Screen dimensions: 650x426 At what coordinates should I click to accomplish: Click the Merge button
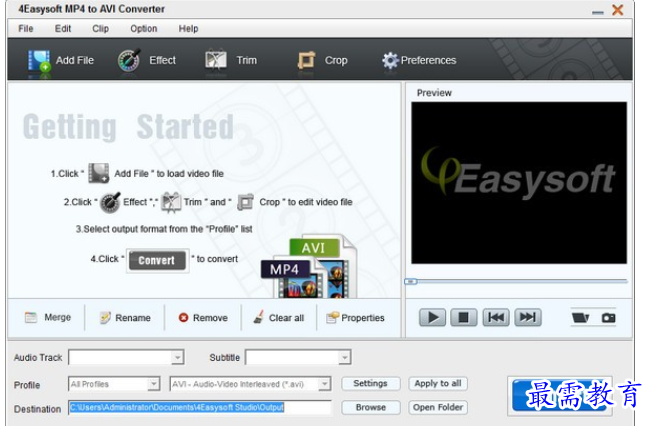click(x=48, y=317)
